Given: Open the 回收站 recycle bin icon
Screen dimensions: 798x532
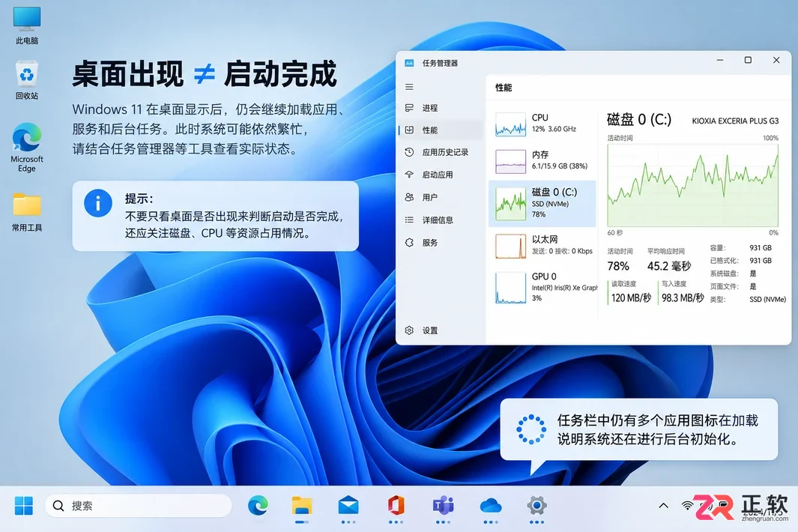Looking at the screenshot, I should [26, 80].
